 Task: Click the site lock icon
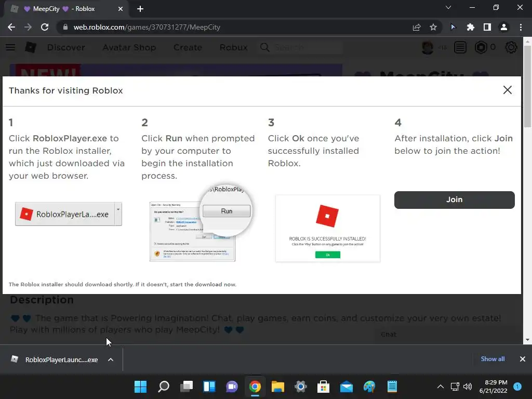65,27
